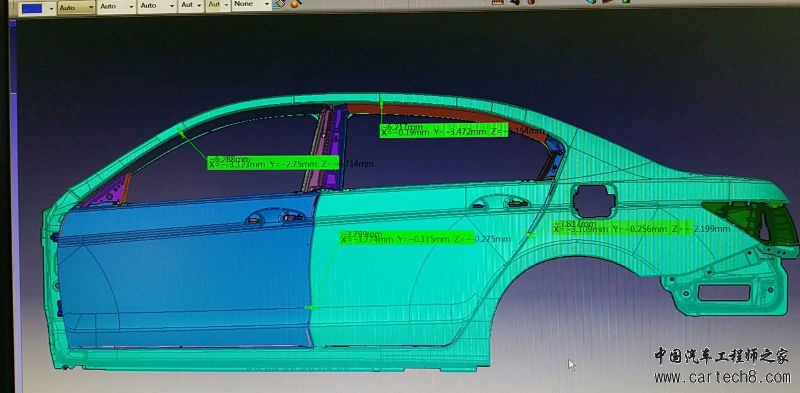
Task: Open the color dropdown arrow beside blue swatch
Action: pyautogui.click(x=51, y=8)
